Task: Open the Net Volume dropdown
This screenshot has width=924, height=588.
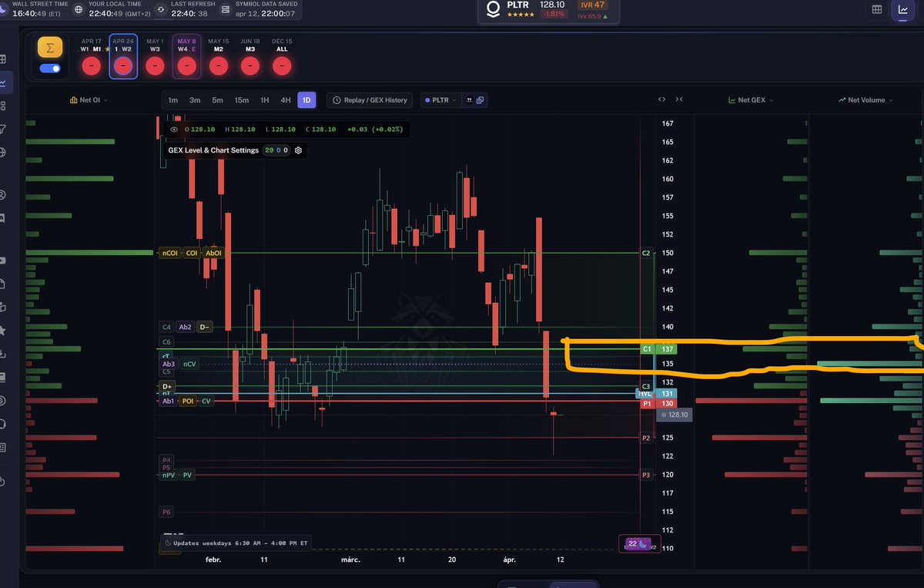Action: pyautogui.click(x=864, y=99)
